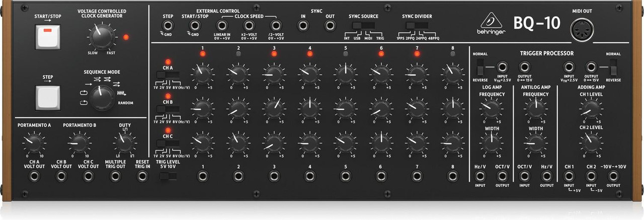Screen dimensions: 644x220
Task: Click the ANTILOG AMP OCT/V INPUT jack
Action: pyautogui.click(x=524, y=176)
